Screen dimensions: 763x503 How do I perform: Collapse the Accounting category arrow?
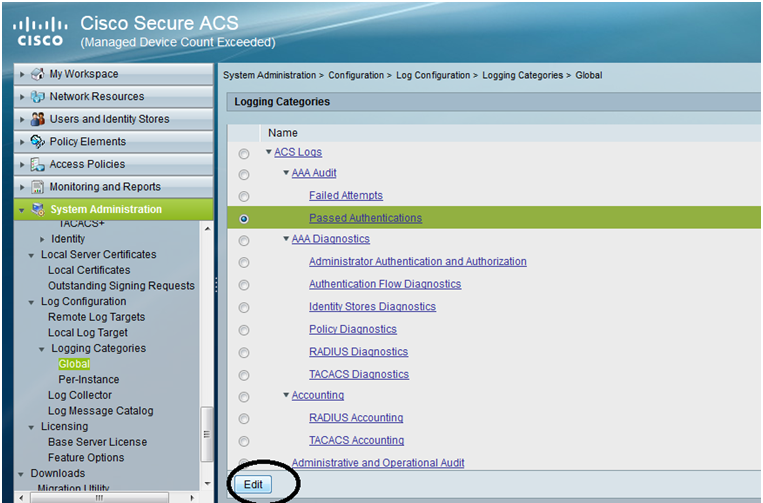(x=286, y=395)
